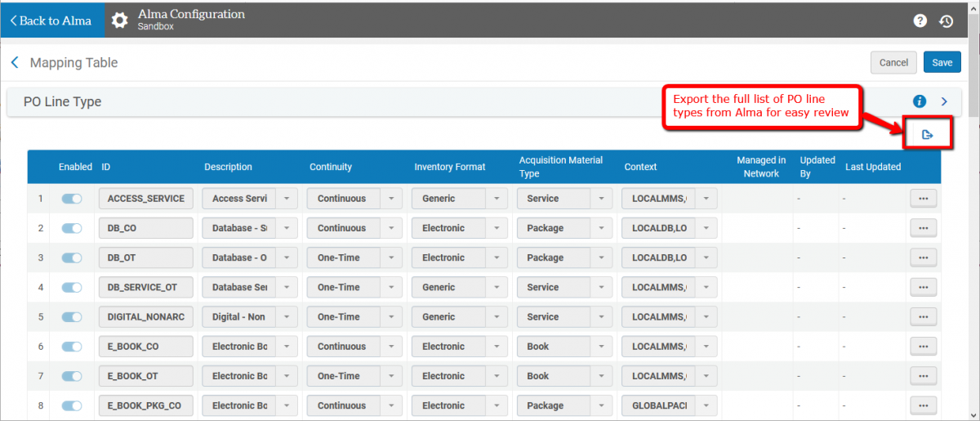Click the export list icon
Screen dimensions: 980x421
[927, 135]
